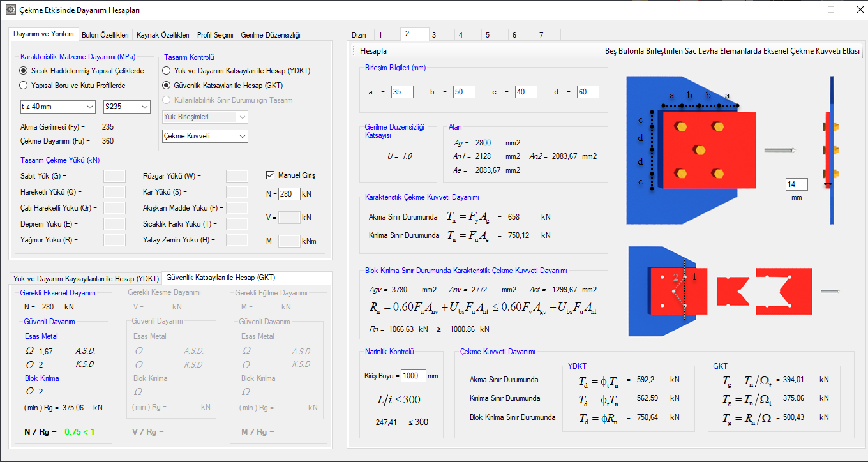This screenshot has width=868, height=462.
Task: Click the Sıcaklık Farkı Yükü (T) field
Action: [237, 224]
